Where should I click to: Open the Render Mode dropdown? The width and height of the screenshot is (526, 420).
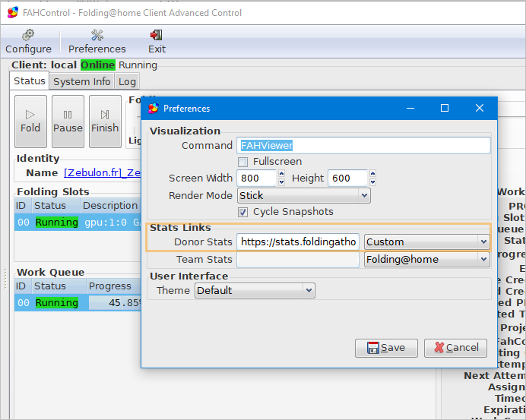pos(303,196)
